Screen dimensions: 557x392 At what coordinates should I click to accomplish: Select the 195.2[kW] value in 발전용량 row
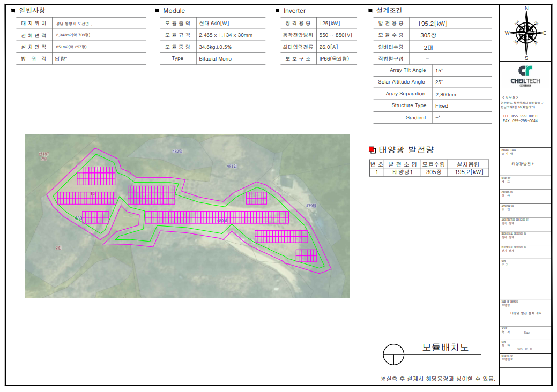pyautogui.click(x=432, y=24)
